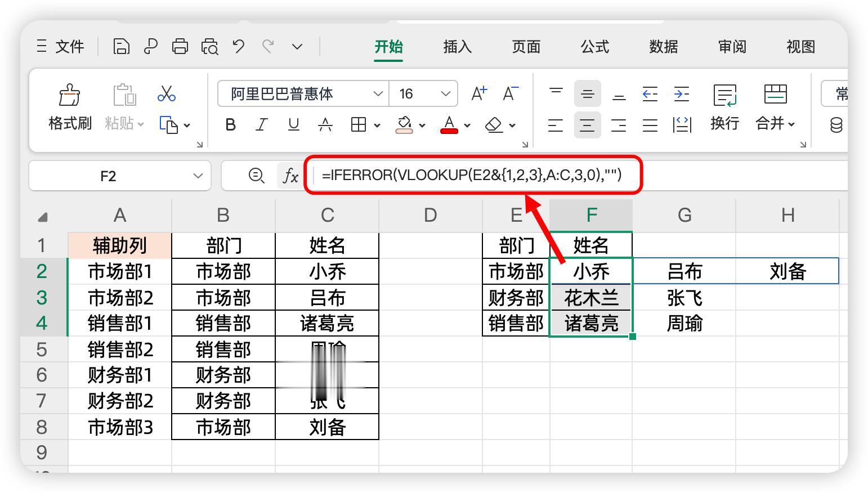Image resolution: width=868 pixels, height=493 pixels.
Task: Click the Decrease Indent icon
Action: click(x=650, y=93)
